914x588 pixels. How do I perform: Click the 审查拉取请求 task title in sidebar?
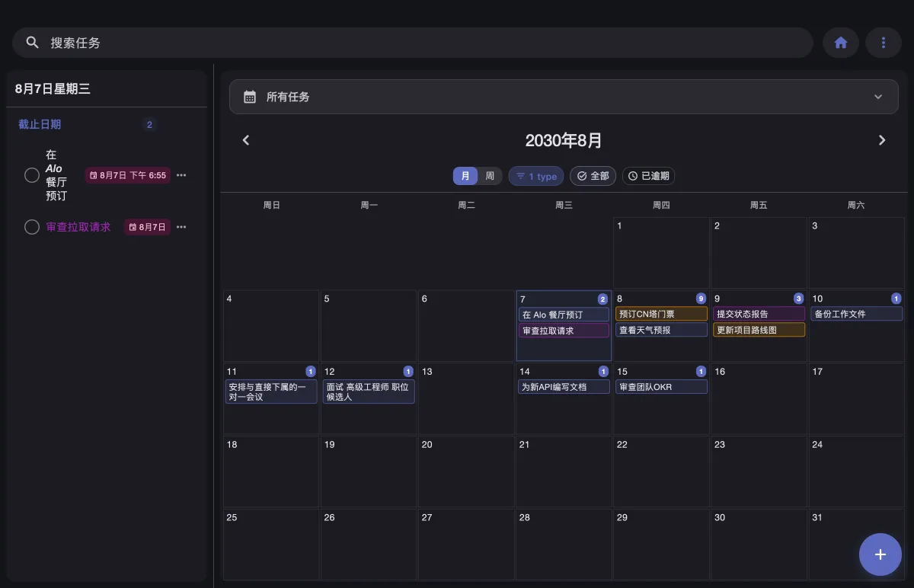click(78, 227)
